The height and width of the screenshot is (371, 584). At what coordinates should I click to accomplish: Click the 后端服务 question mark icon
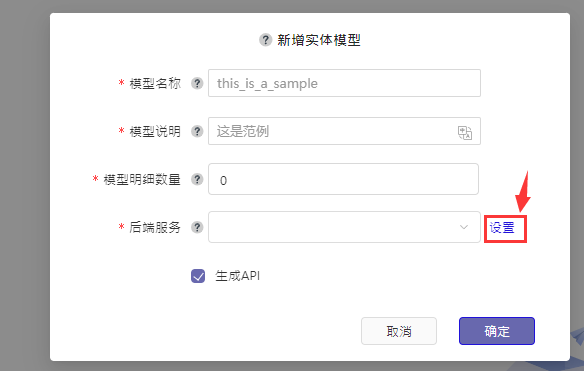click(x=197, y=227)
